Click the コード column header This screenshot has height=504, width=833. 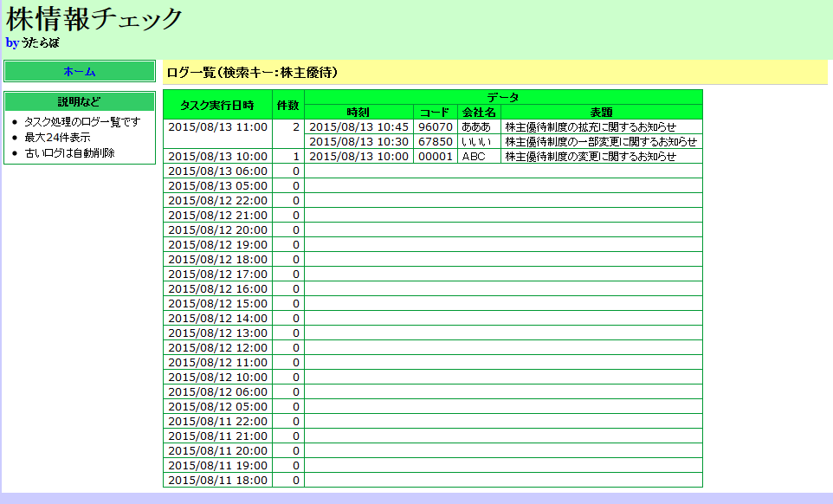[x=435, y=112]
